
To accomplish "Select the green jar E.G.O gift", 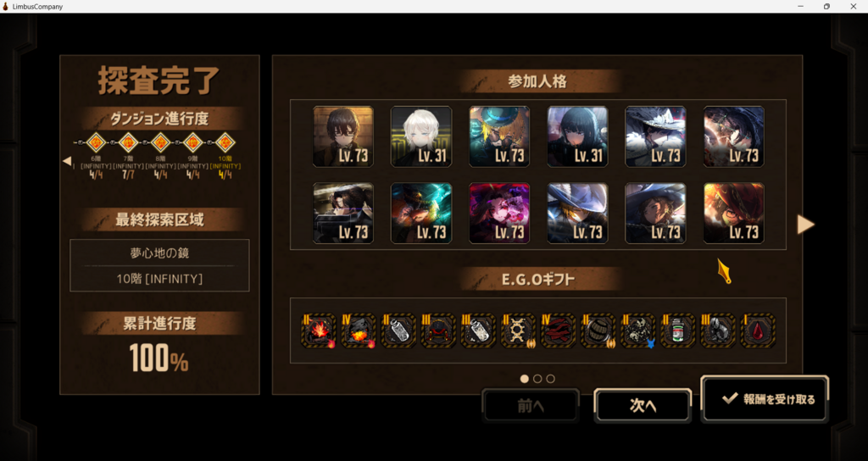I will (678, 331).
